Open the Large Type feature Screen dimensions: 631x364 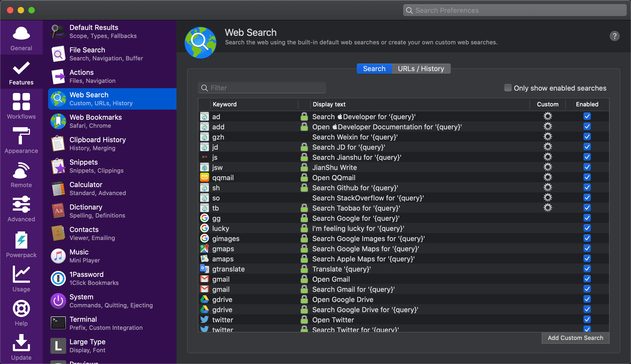[112, 346]
